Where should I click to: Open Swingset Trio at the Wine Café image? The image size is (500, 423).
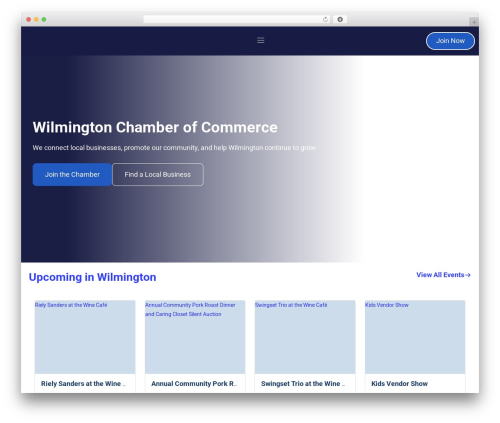click(305, 337)
